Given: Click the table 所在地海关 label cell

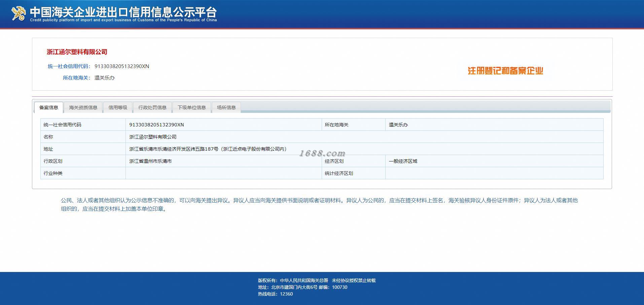Looking at the screenshot, I should 354,125.
